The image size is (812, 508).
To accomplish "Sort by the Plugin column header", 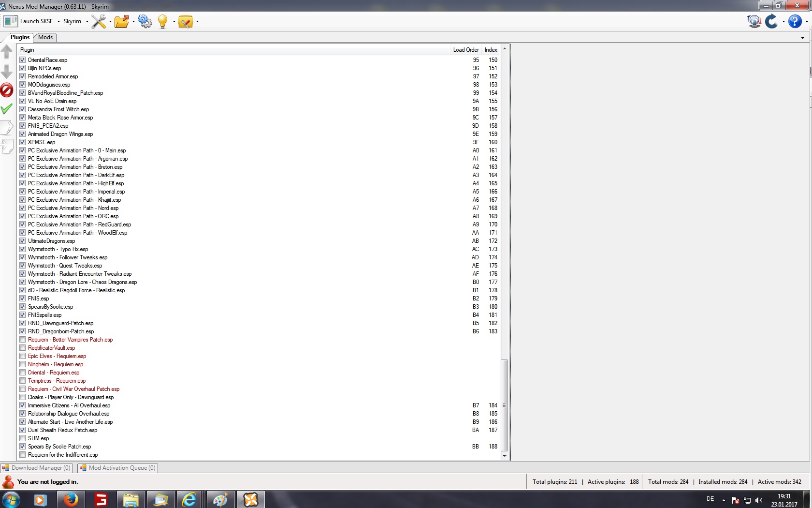I will (x=234, y=50).
